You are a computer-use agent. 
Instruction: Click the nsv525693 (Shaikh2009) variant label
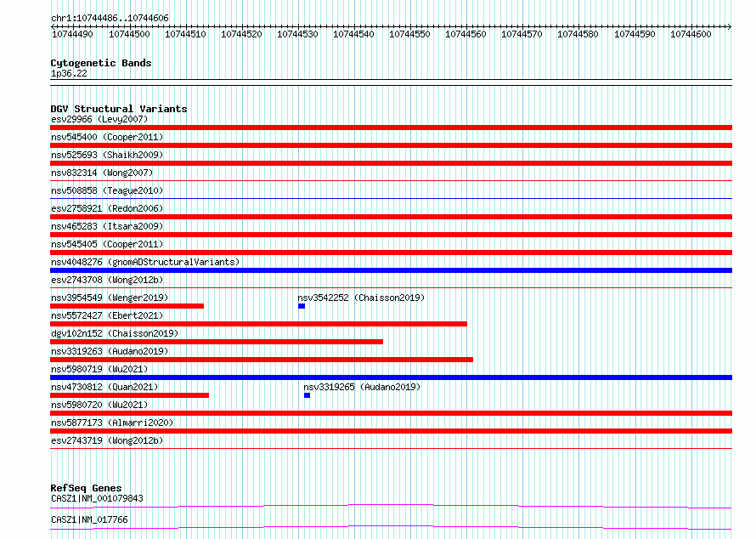tap(107, 155)
